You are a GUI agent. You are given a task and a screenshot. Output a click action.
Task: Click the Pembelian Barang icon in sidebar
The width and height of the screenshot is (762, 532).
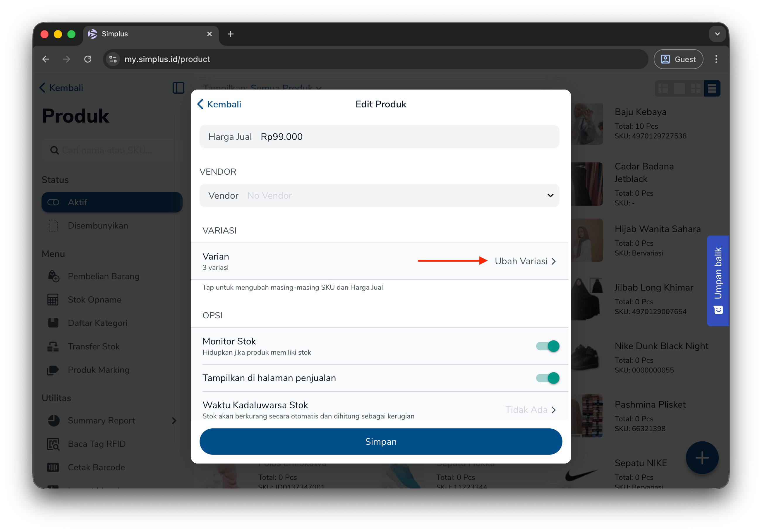coord(53,276)
